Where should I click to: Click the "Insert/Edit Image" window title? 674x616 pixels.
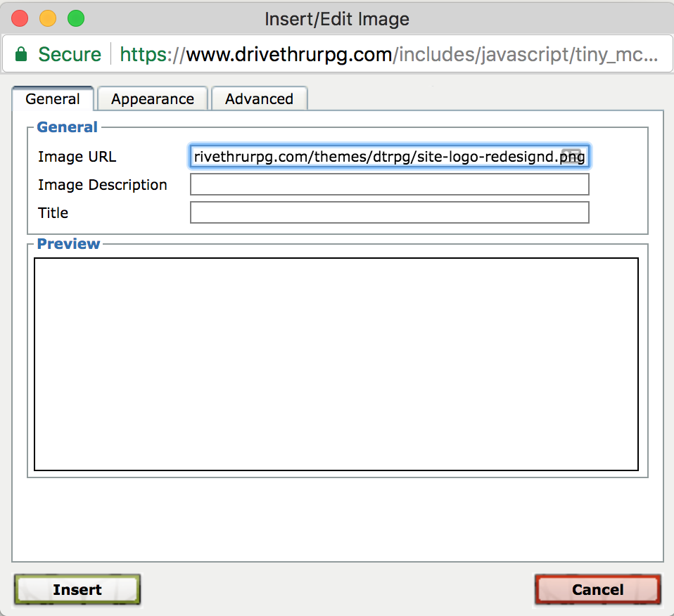pyautogui.click(x=337, y=19)
